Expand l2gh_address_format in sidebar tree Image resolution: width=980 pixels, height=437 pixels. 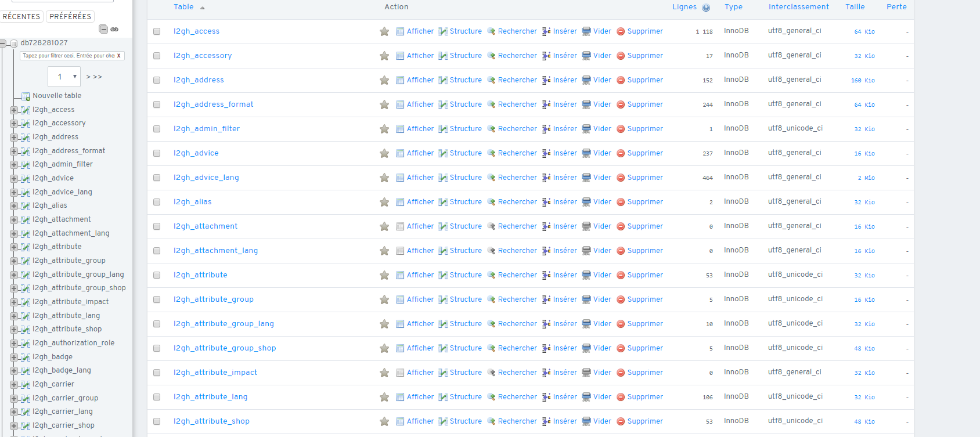(x=13, y=151)
